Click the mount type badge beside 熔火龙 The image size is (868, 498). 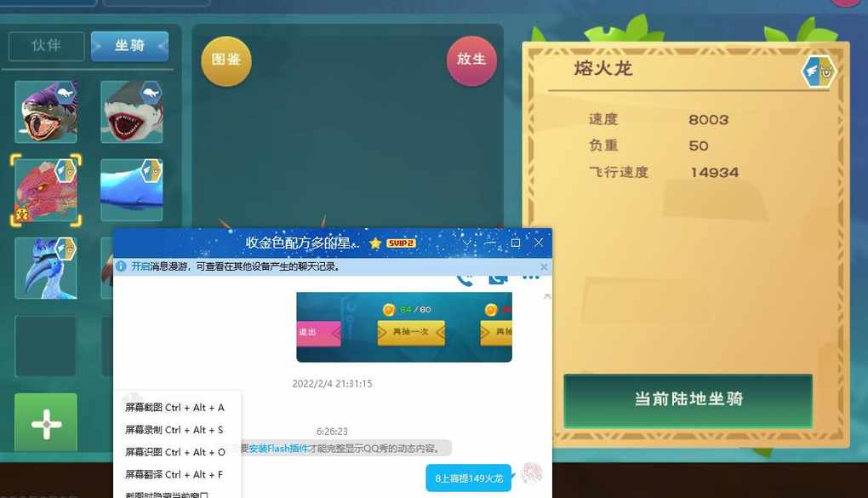818,72
